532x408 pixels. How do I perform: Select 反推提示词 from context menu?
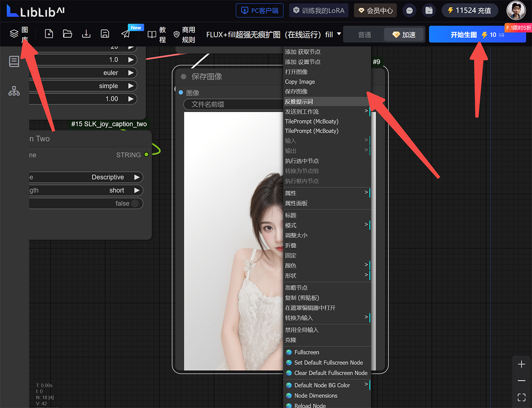click(299, 102)
